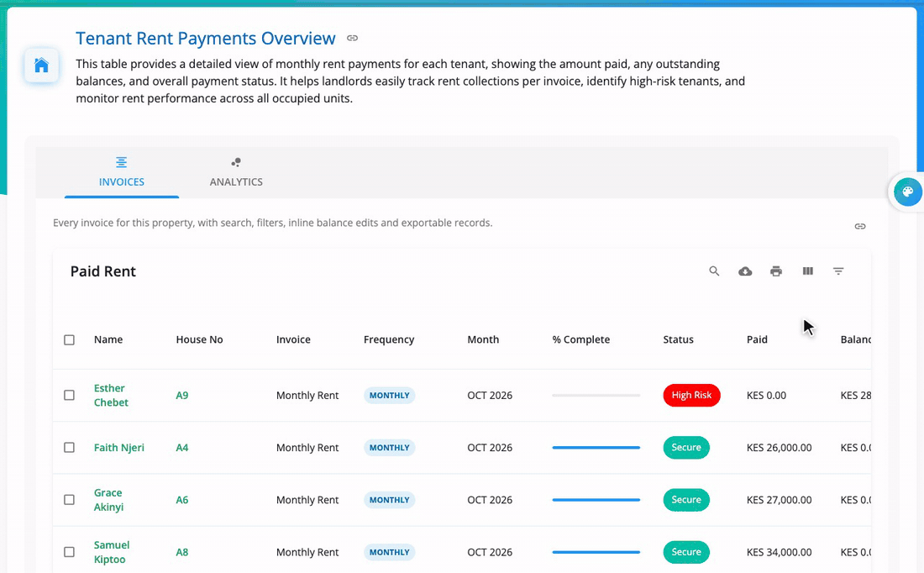Click Samuel Kiptoo's full progress bar
Image resolution: width=924 pixels, height=573 pixels.
(596, 552)
